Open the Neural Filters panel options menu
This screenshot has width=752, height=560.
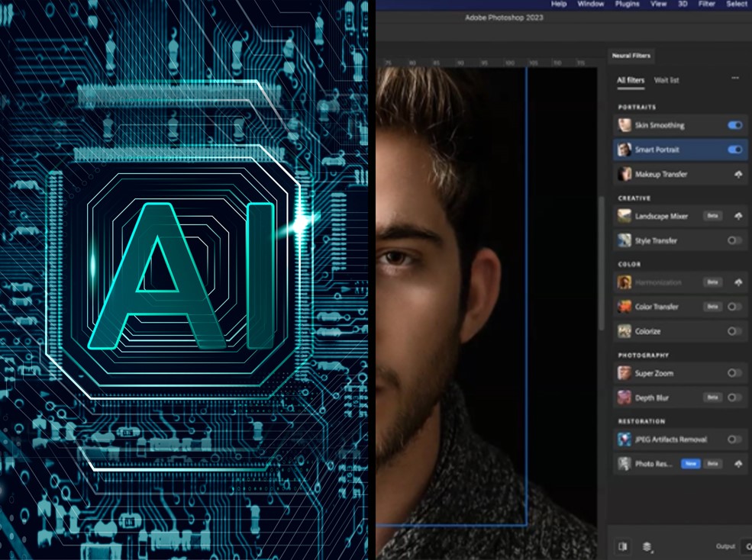coord(735,78)
